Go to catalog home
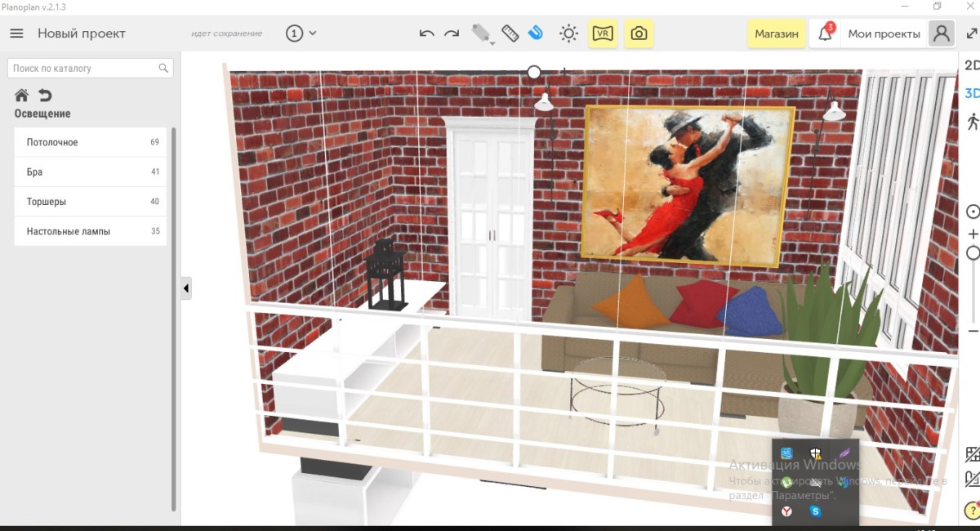The image size is (980, 531). [x=22, y=95]
